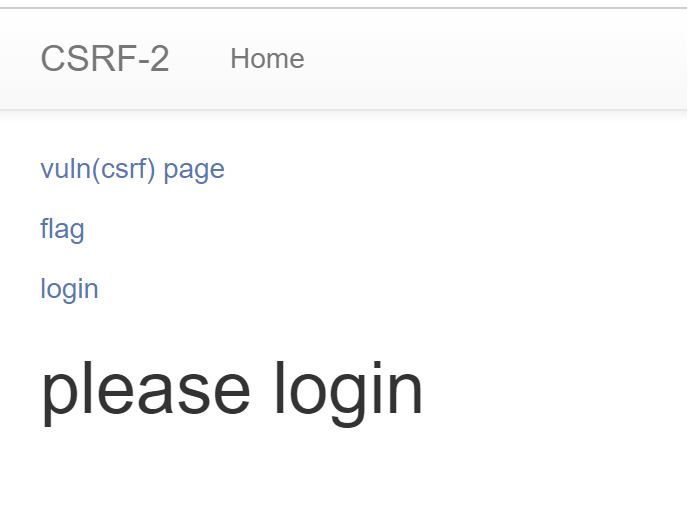Click the 'page' word in vuln link
Viewport: 688px width, 518px height.
(x=194, y=171)
